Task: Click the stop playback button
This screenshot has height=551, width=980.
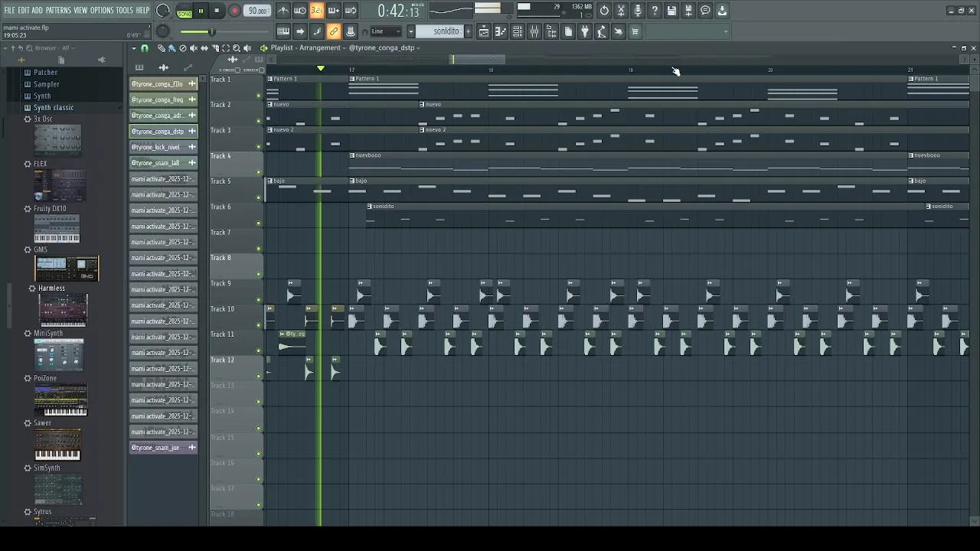Action: click(x=217, y=11)
